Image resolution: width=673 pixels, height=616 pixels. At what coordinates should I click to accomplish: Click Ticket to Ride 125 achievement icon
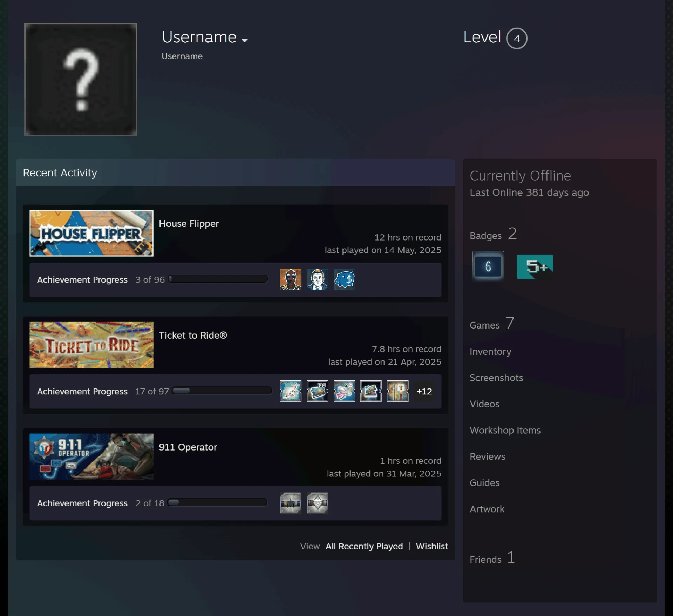[318, 391]
